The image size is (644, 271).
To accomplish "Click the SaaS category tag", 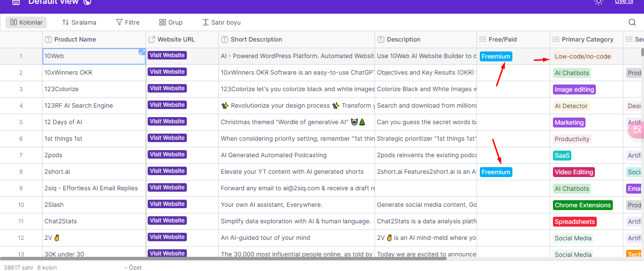I will tap(562, 155).
